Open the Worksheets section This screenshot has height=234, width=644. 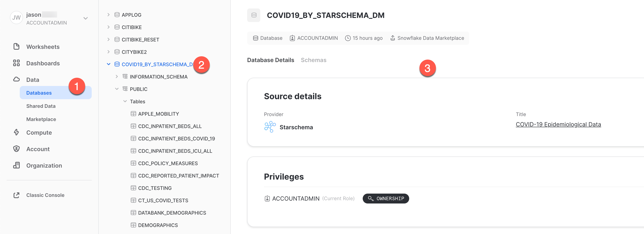tap(43, 47)
